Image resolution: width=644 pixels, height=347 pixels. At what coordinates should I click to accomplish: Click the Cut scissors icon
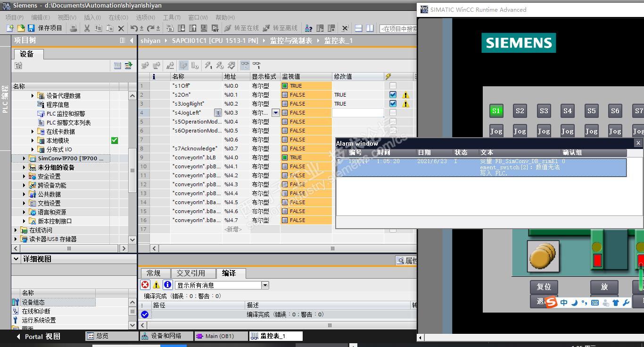point(87,28)
